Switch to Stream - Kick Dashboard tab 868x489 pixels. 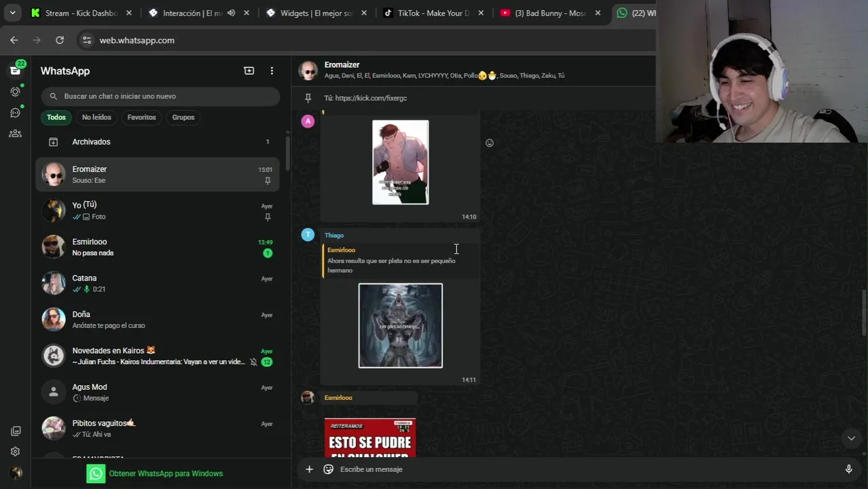81,13
